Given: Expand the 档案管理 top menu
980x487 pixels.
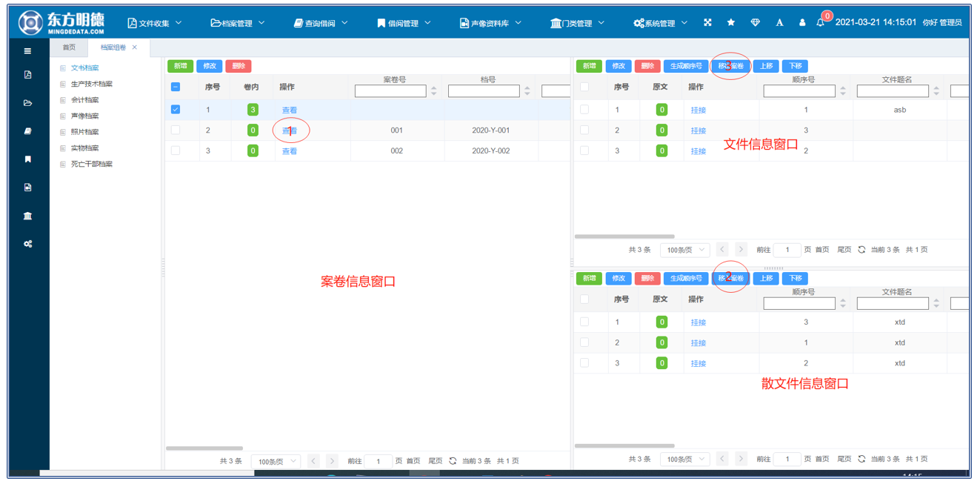Looking at the screenshot, I should (x=238, y=23).
